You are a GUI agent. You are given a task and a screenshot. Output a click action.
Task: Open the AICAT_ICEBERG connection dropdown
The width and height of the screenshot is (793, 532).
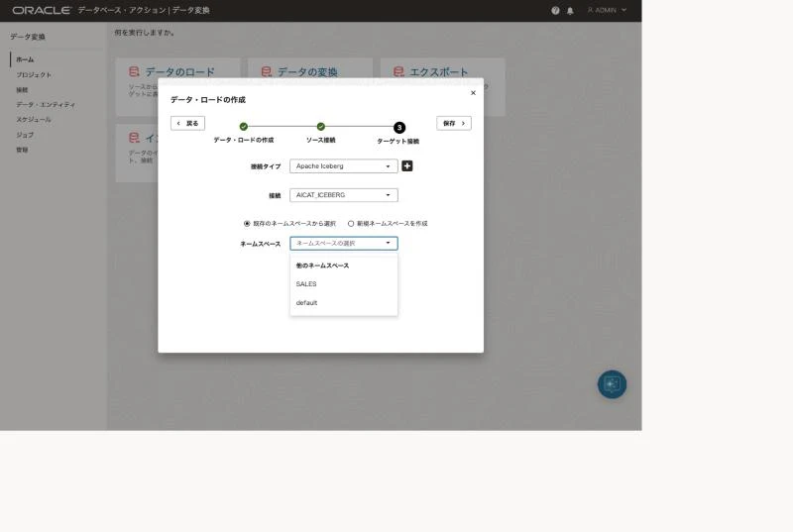343,195
